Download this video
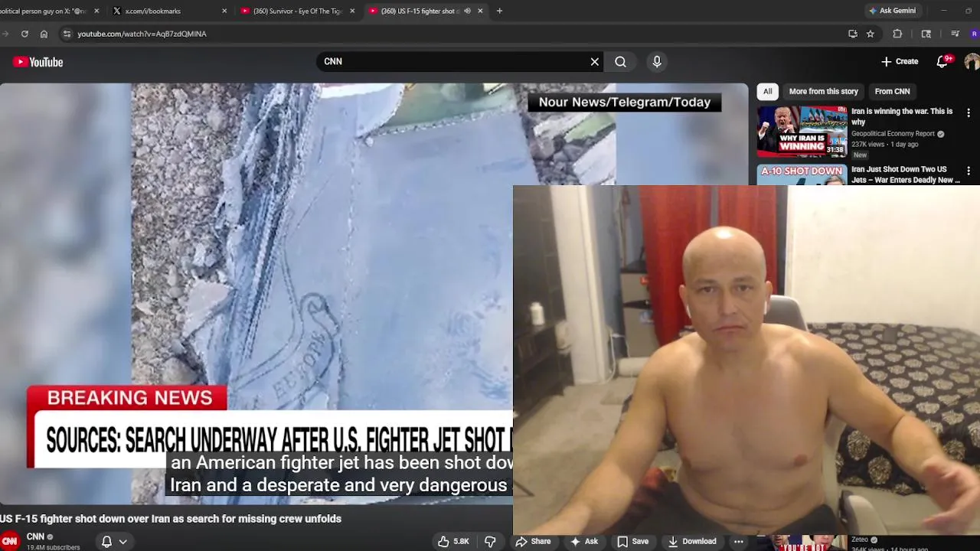 click(x=692, y=541)
